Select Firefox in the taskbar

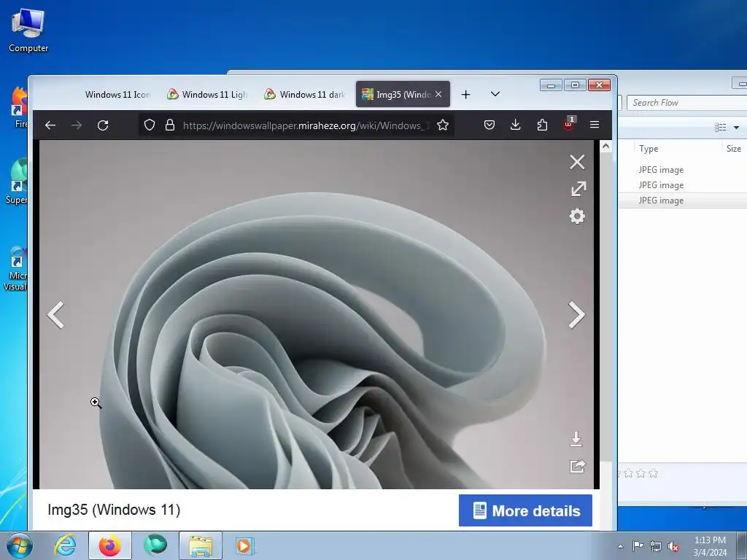click(x=109, y=545)
